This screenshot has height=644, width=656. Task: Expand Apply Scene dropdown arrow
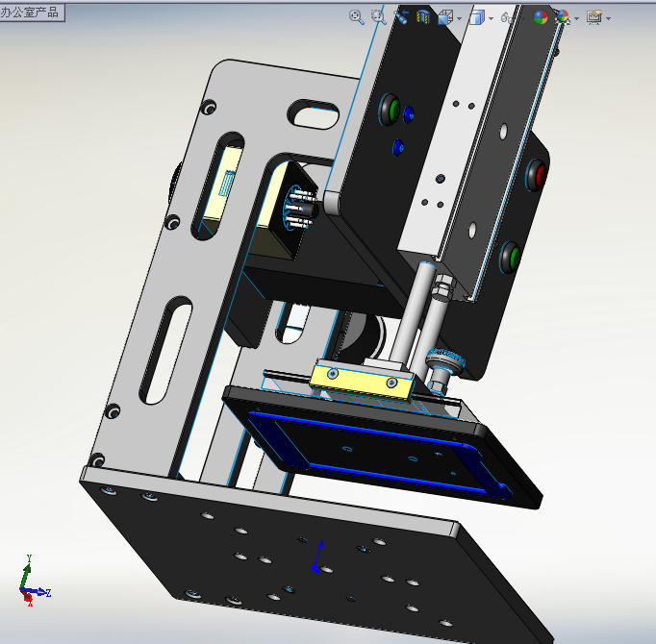coord(577,18)
